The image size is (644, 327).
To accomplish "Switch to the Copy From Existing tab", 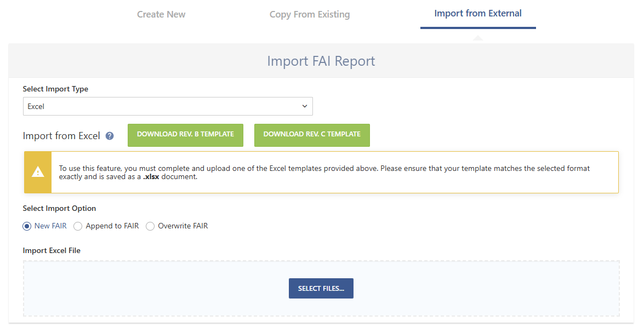I will [x=310, y=14].
